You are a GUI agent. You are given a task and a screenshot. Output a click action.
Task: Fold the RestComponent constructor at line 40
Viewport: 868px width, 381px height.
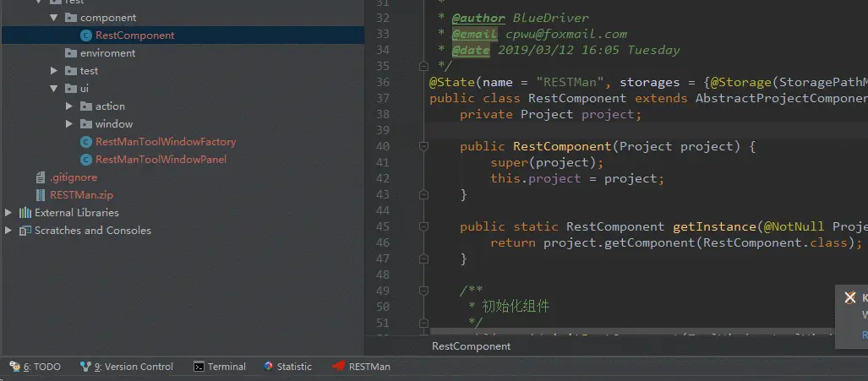424,146
